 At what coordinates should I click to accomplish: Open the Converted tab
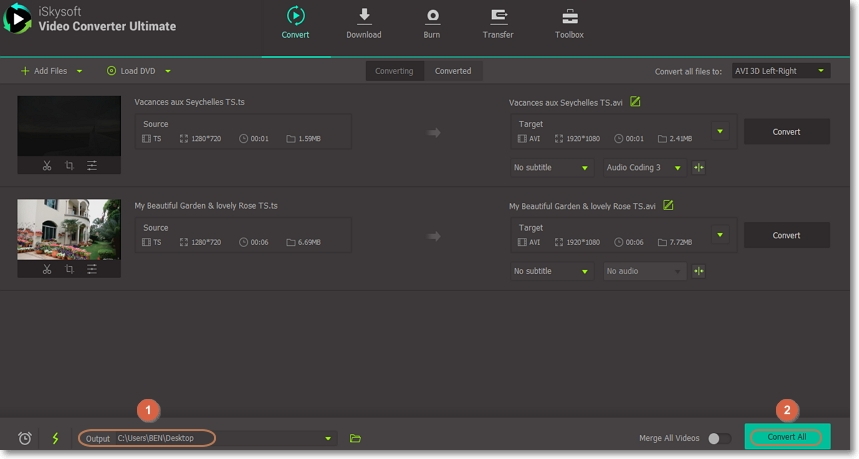[453, 71]
